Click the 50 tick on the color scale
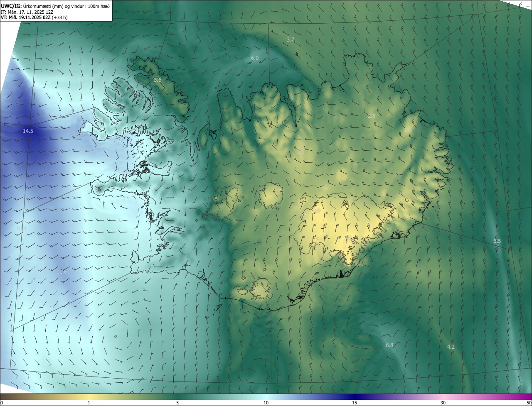 coord(529,403)
